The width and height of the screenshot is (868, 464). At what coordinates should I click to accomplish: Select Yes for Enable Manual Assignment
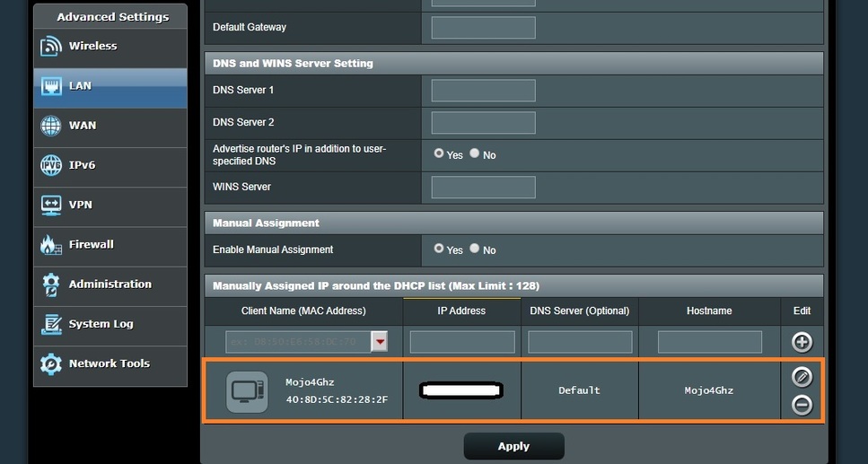coord(439,249)
